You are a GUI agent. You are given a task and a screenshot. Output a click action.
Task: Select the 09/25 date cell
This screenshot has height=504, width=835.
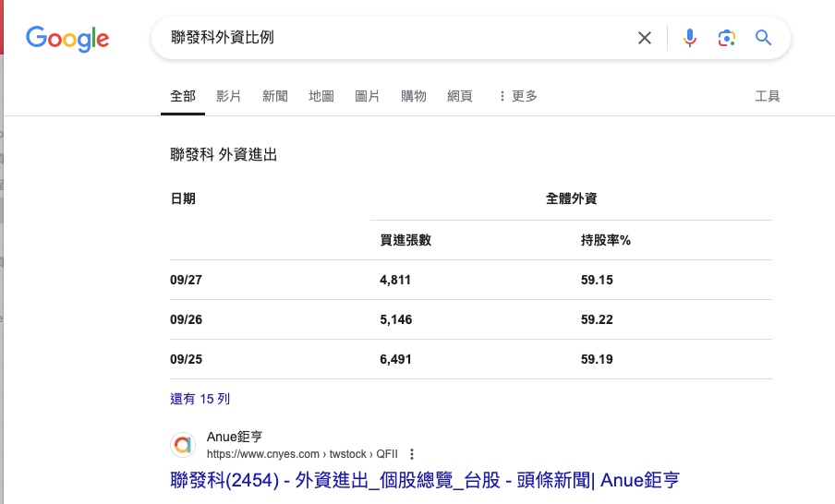[186, 359]
